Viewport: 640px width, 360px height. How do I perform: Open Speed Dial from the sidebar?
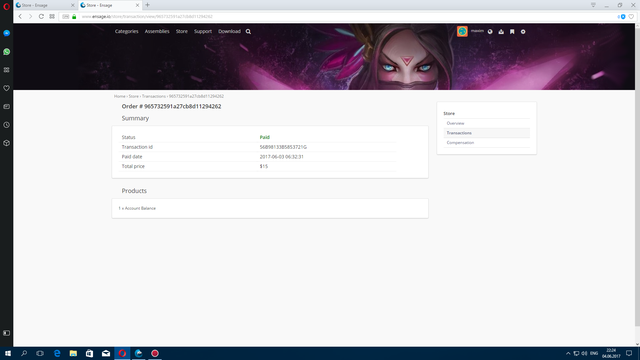tap(7, 70)
